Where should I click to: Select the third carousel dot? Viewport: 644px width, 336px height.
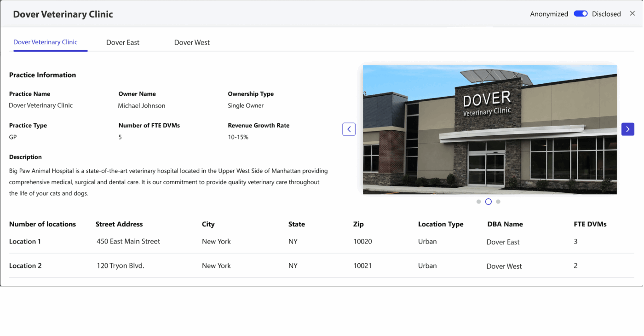click(498, 202)
